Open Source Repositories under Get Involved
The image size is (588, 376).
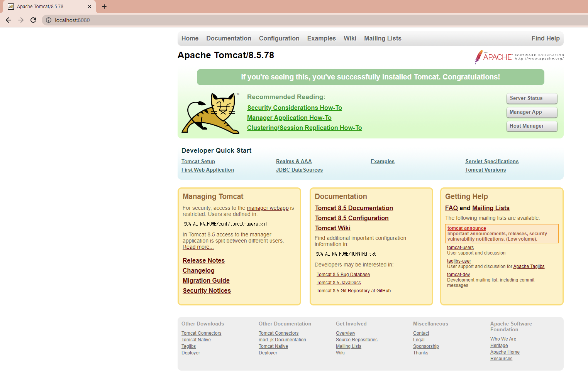(356, 340)
